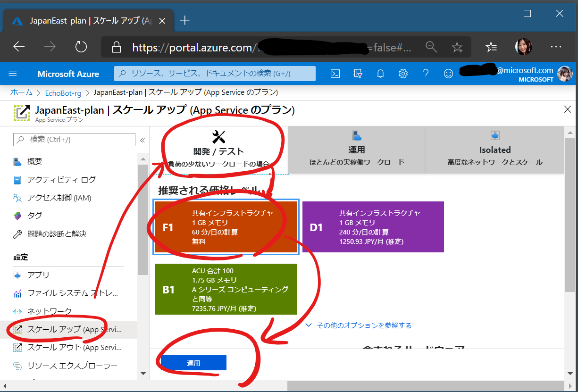The height and width of the screenshot is (392, 578).
Task: Open the feedback smiley icon
Action: [448, 74]
